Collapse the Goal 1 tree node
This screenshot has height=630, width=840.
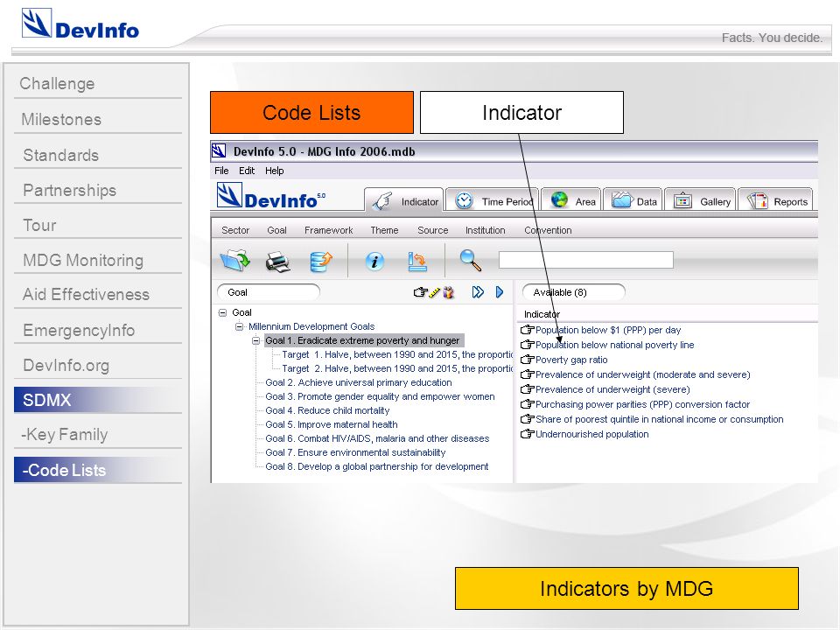click(x=256, y=340)
